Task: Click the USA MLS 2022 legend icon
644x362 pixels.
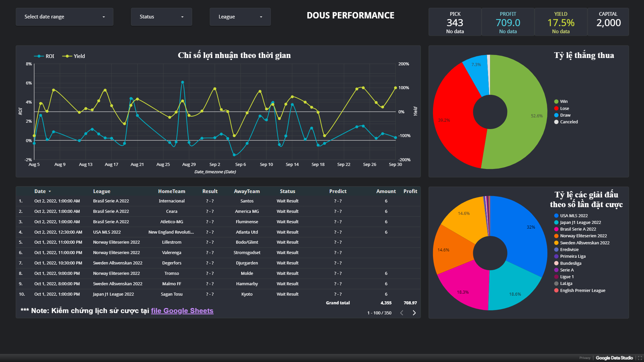Action: (556, 216)
